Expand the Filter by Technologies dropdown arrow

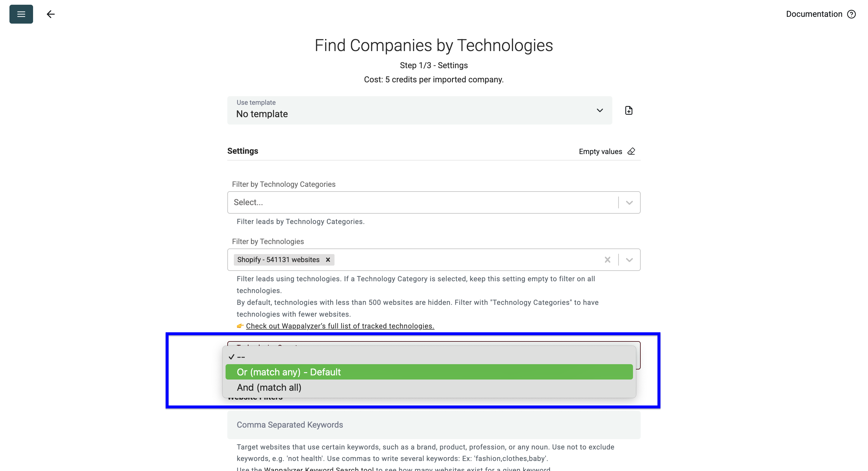629,260
